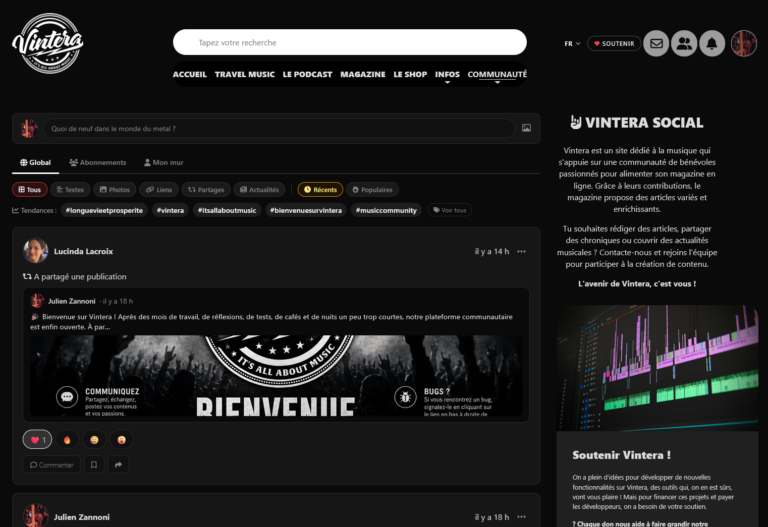Image resolution: width=768 pixels, height=527 pixels.
Task: Click the 'Soutenir Vintera !' heading
Action: pos(622,455)
